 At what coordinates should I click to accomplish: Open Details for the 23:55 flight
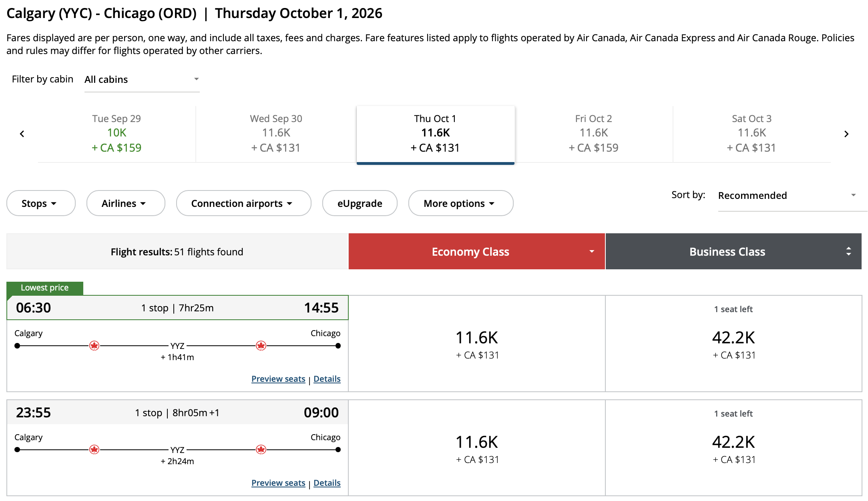click(x=327, y=483)
